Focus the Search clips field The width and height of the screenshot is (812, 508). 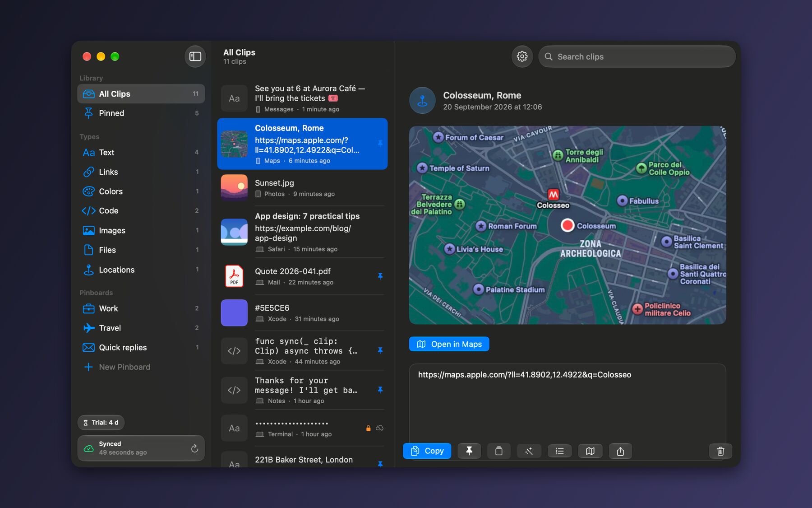pyautogui.click(x=637, y=56)
